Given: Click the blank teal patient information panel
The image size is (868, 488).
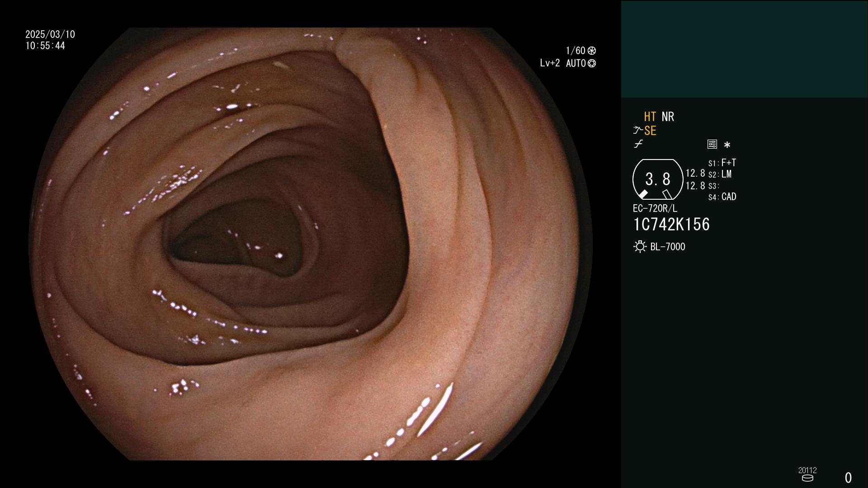Looking at the screenshot, I should pyautogui.click(x=744, y=49).
